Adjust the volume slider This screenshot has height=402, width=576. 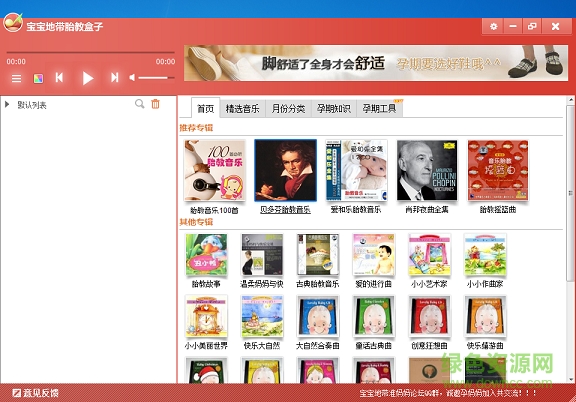point(156,78)
